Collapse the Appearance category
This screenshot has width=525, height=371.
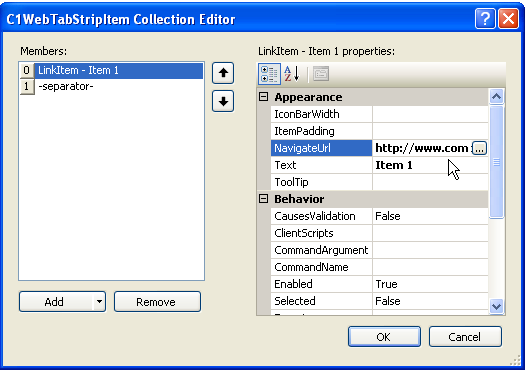[x=264, y=97]
